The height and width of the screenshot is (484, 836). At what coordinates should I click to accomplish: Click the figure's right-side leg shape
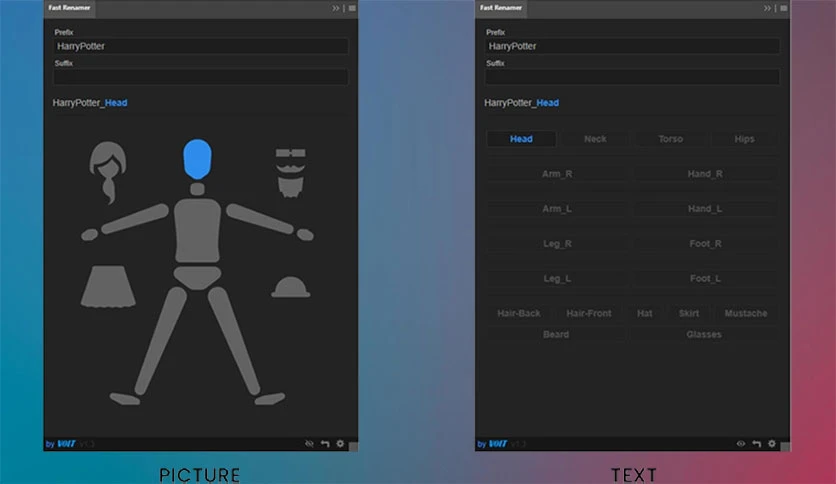(234, 341)
